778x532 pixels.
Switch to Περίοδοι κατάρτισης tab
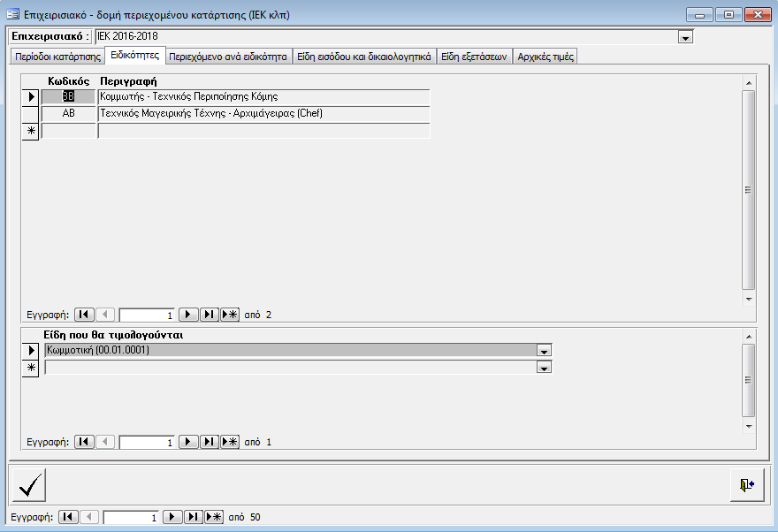[57, 57]
